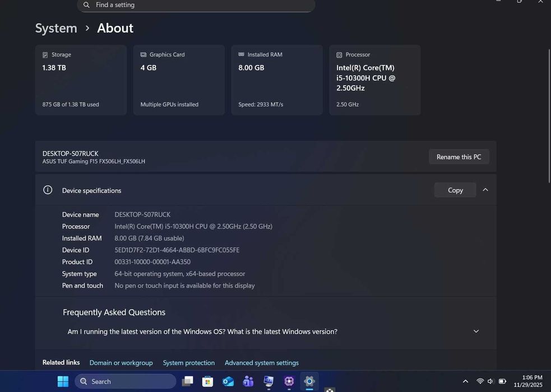Open Advanced system settings link

pos(261,362)
